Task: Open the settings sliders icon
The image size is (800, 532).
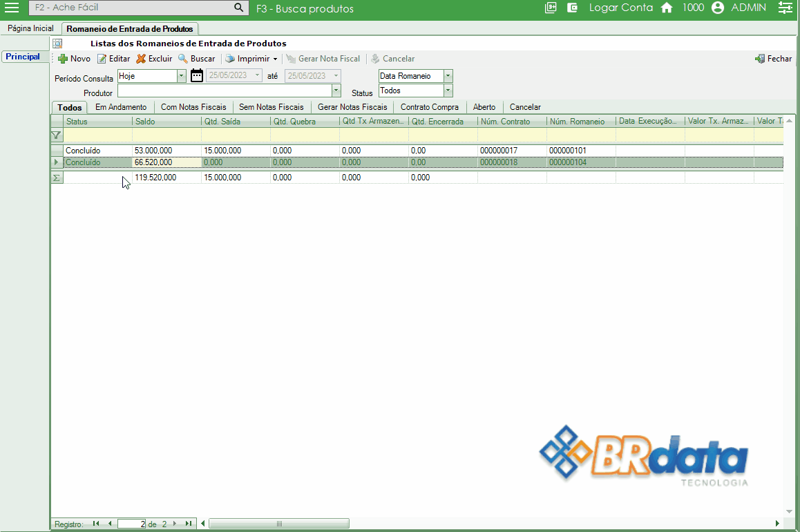Action: tap(785, 8)
